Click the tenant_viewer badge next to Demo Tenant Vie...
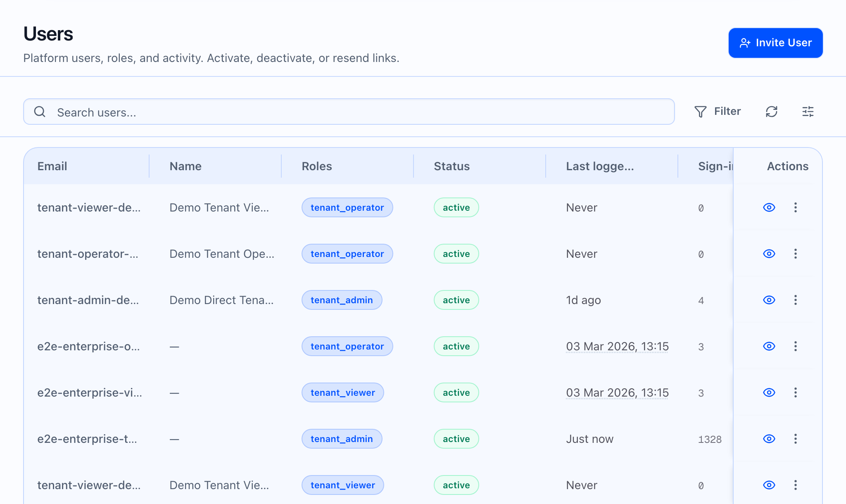The image size is (846, 504). coord(342,485)
